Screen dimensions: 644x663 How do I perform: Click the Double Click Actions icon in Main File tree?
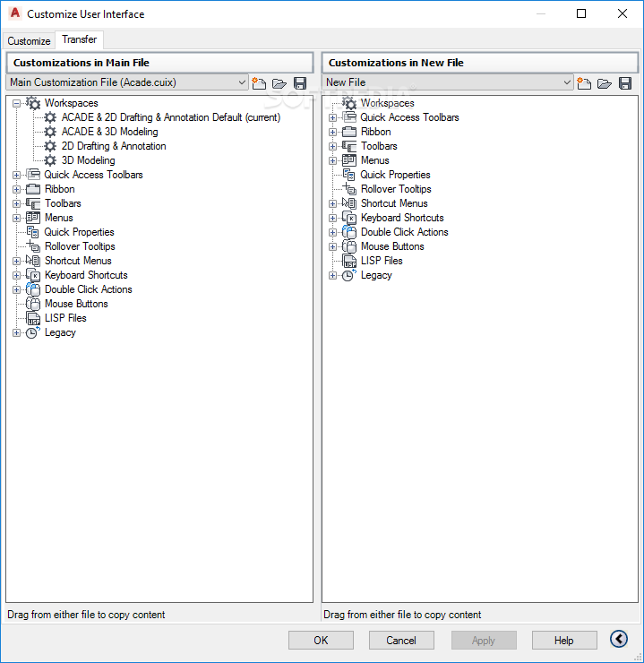[33, 289]
